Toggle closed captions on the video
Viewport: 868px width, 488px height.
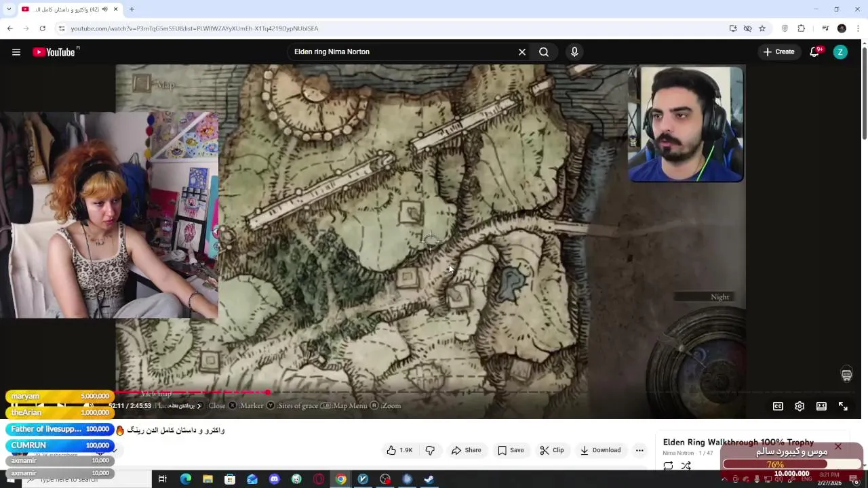778,406
